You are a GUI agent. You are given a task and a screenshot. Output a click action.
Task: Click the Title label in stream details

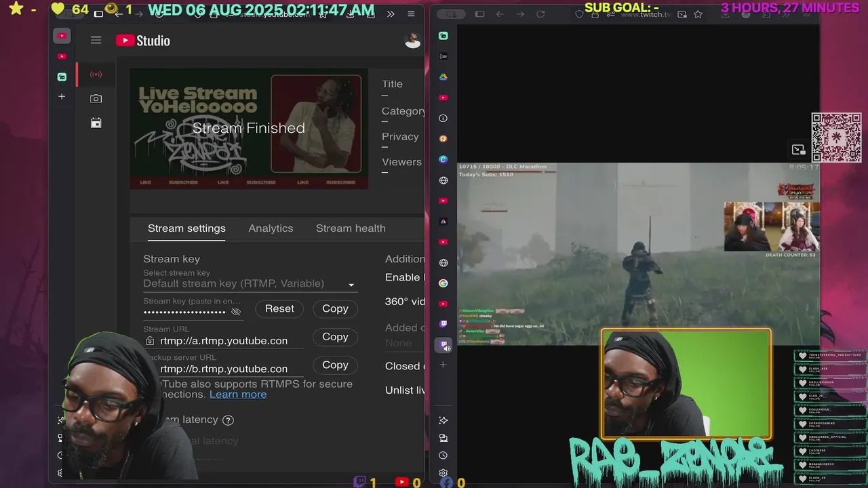(x=392, y=84)
